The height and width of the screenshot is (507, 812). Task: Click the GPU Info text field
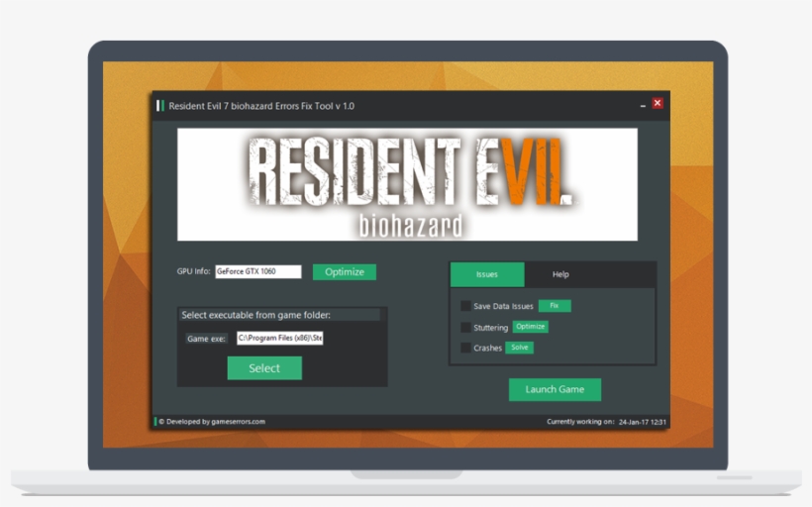(257, 271)
